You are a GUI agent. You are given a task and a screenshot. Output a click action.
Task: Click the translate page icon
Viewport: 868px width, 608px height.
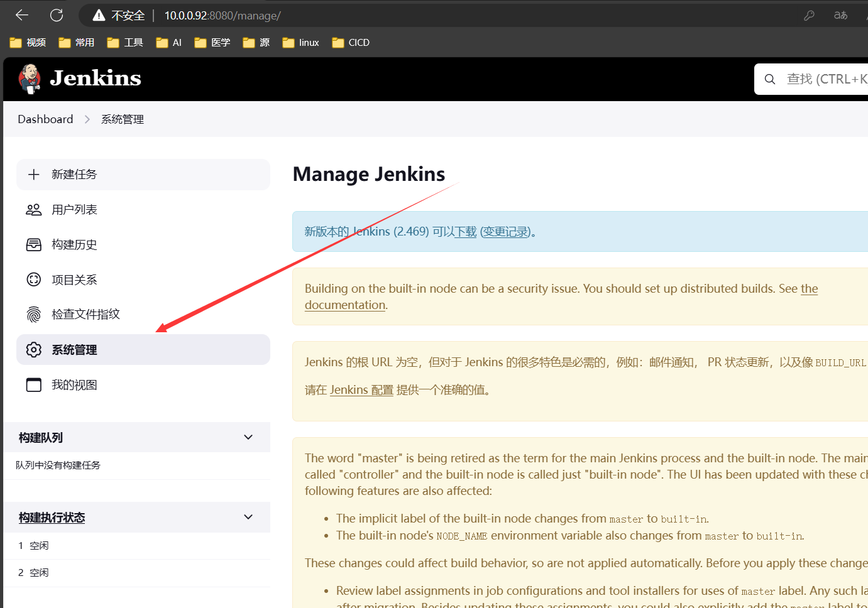point(840,15)
